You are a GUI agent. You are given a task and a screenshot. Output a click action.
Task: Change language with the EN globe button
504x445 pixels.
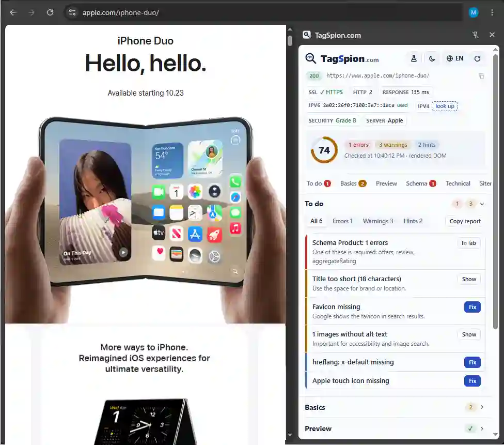pyautogui.click(x=455, y=58)
